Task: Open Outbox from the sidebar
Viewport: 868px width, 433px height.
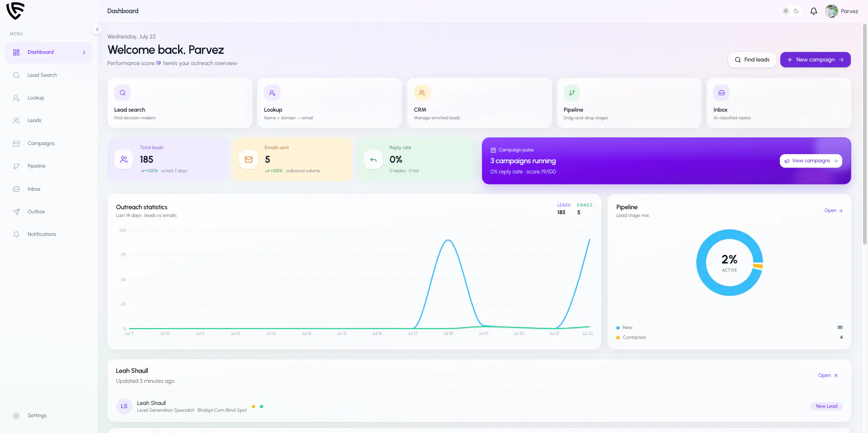Action: point(48,212)
